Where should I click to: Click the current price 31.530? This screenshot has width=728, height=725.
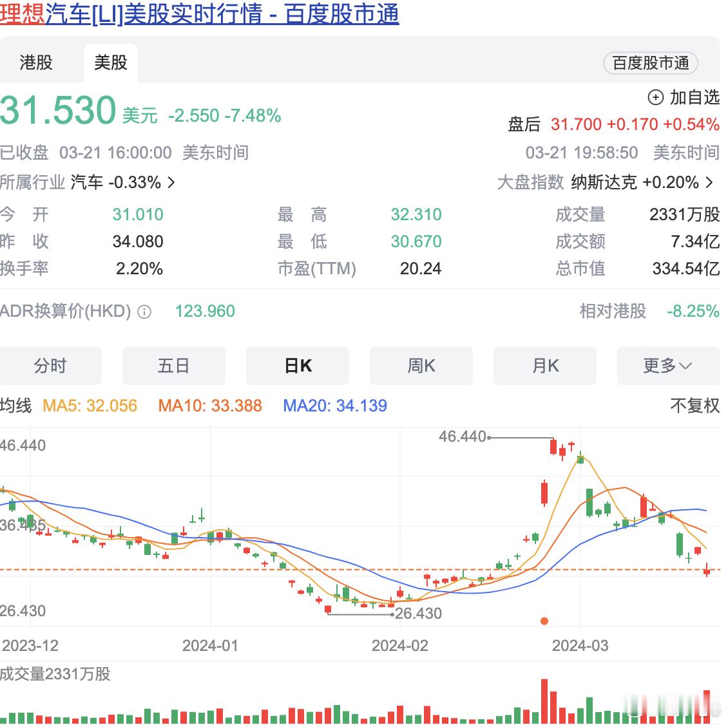tap(58, 111)
